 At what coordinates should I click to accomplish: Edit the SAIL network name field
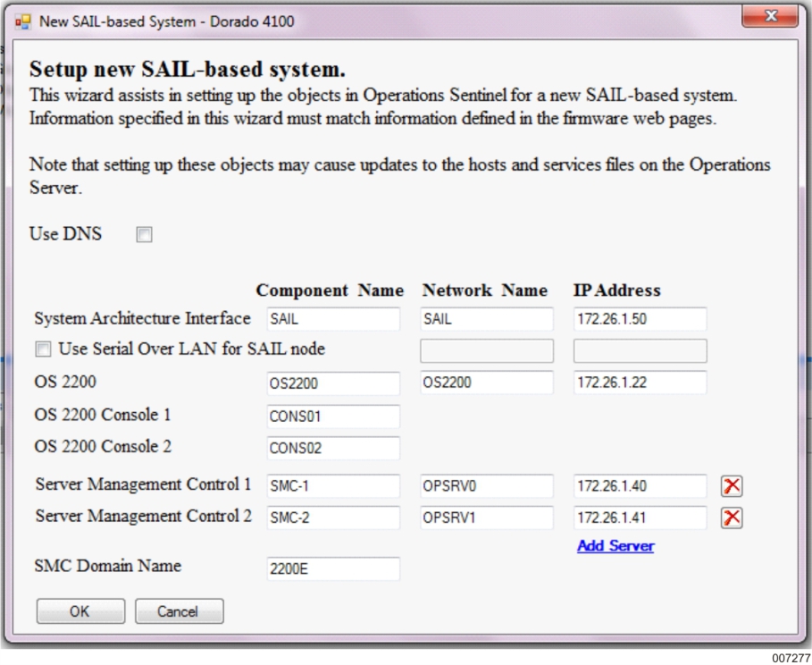(x=487, y=319)
